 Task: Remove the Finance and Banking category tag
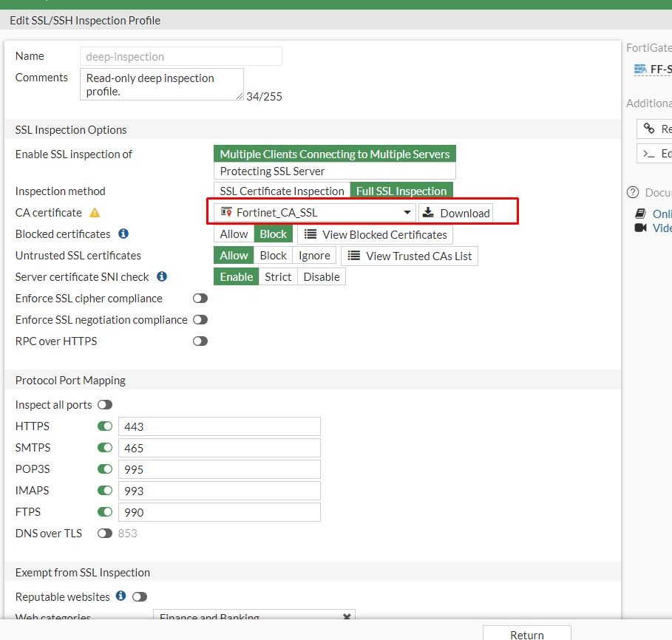pyautogui.click(x=347, y=618)
